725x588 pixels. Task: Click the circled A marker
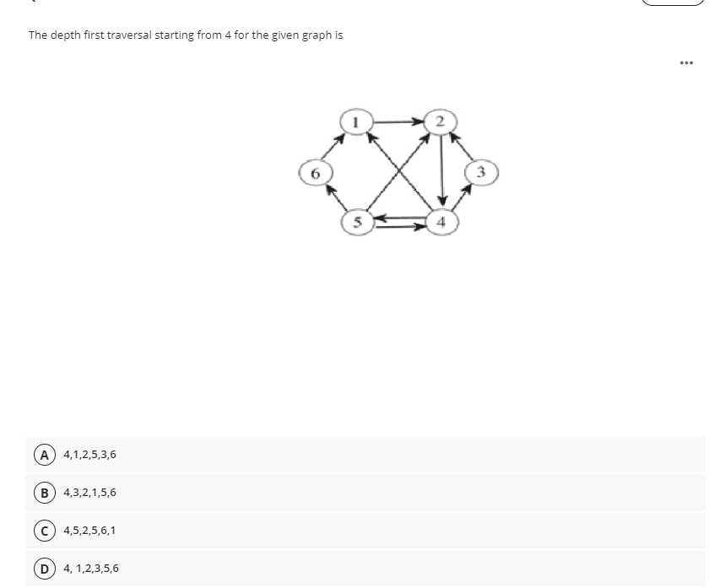[44, 455]
